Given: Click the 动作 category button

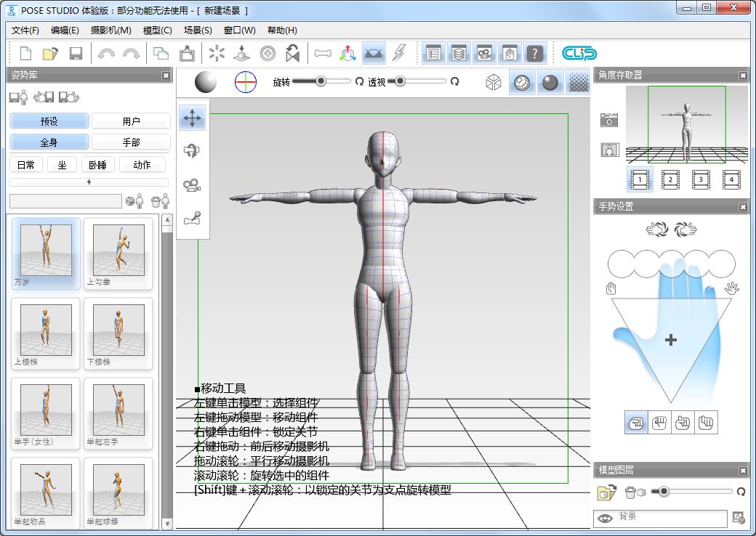Looking at the screenshot, I should pyautogui.click(x=142, y=164).
